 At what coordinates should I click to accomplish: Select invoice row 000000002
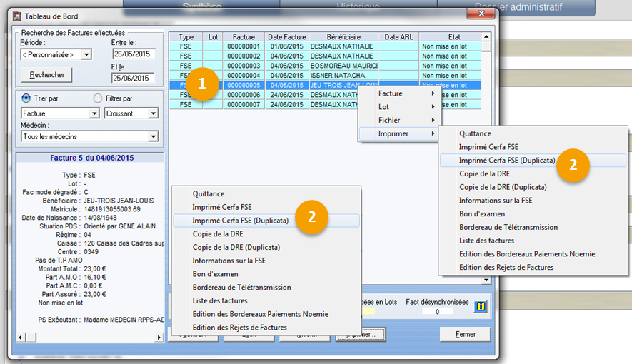click(x=325, y=56)
